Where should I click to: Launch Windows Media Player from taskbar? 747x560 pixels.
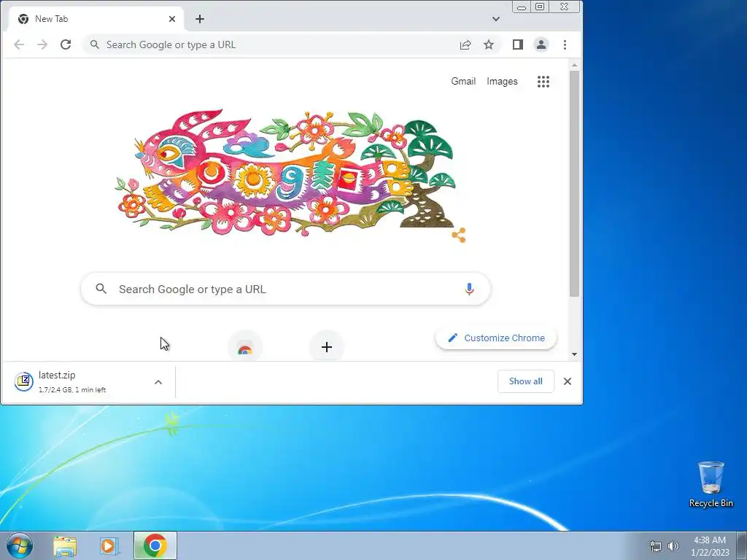click(x=109, y=545)
